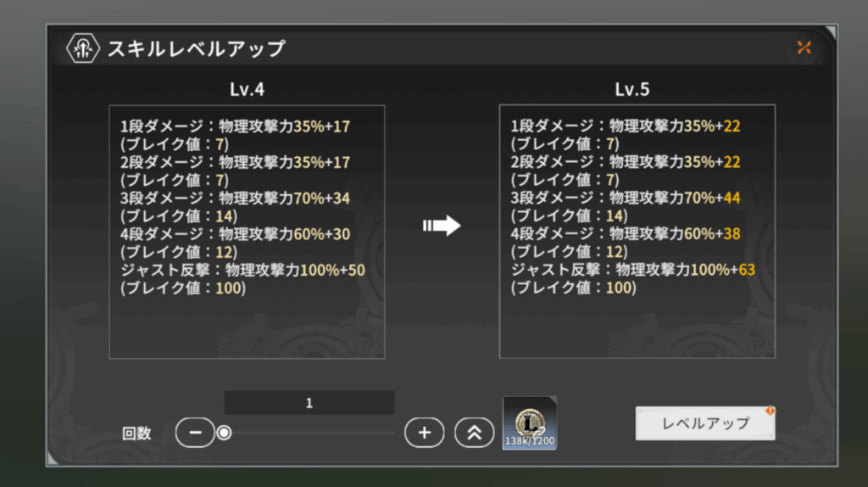Click the white arrow between level panels
Viewport: 868px width, 487px height.
point(442,226)
